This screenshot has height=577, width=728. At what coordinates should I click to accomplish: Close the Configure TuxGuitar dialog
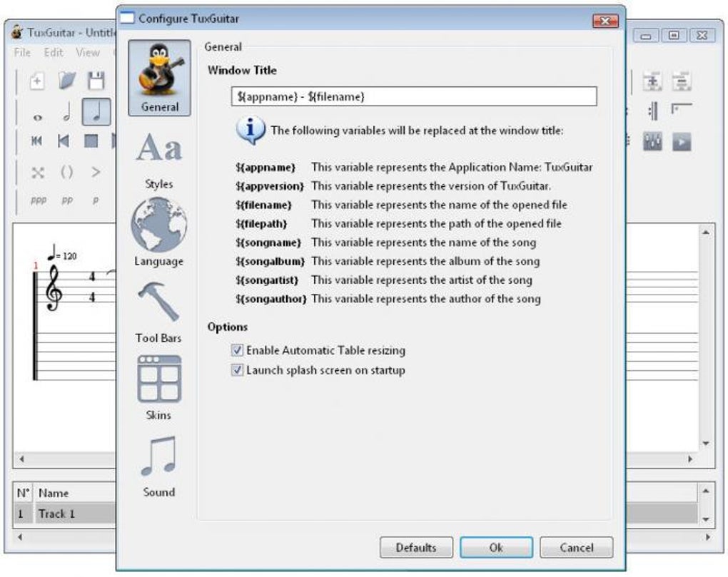coord(605,21)
